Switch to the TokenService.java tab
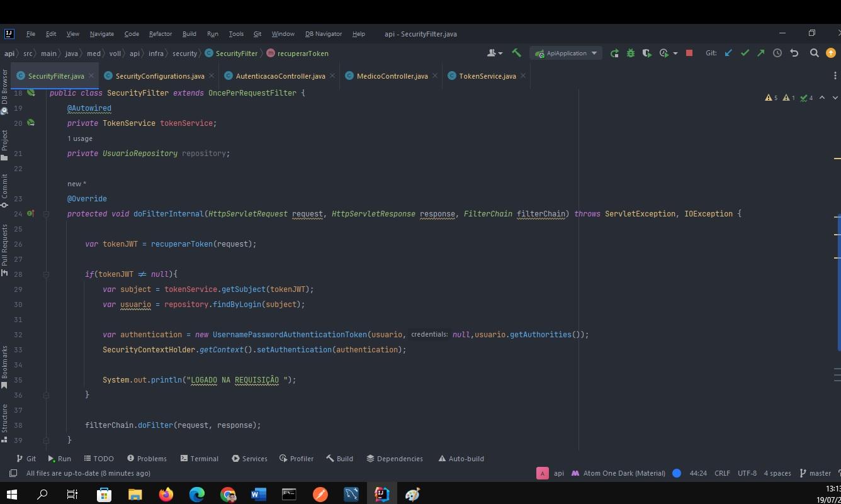The width and height of the screenshot is (841, 504). (487, 76)
